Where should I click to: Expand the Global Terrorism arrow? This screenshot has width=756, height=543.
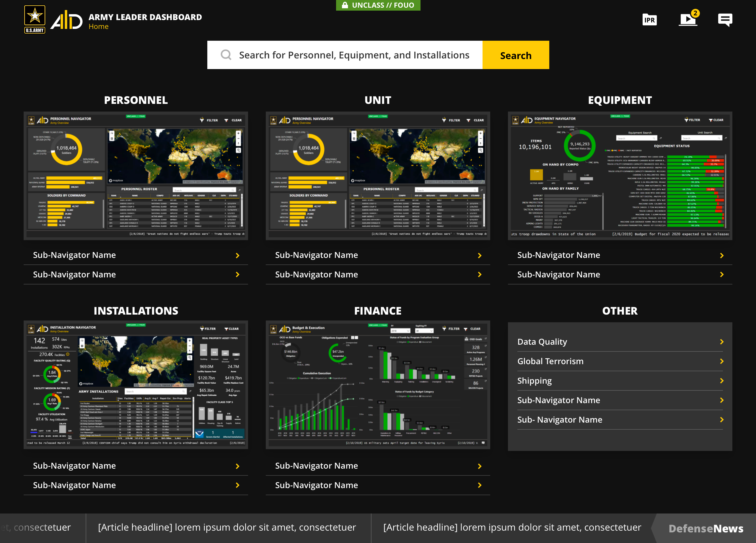coord(722,362)
